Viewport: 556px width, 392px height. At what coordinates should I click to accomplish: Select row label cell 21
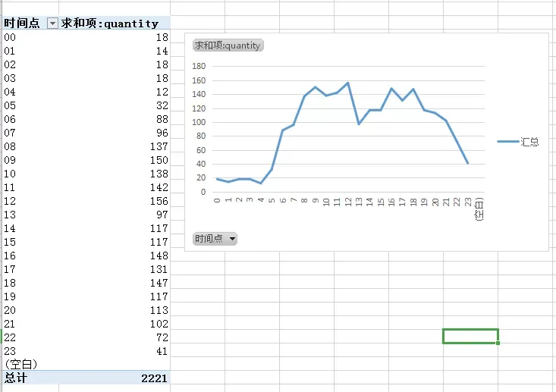tap(31, 324)
